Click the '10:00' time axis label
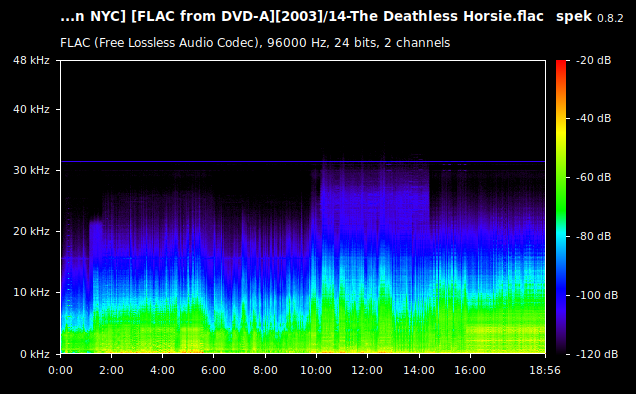Image resolution: width=636 pixels, height=394 pixels. [316, 370]
